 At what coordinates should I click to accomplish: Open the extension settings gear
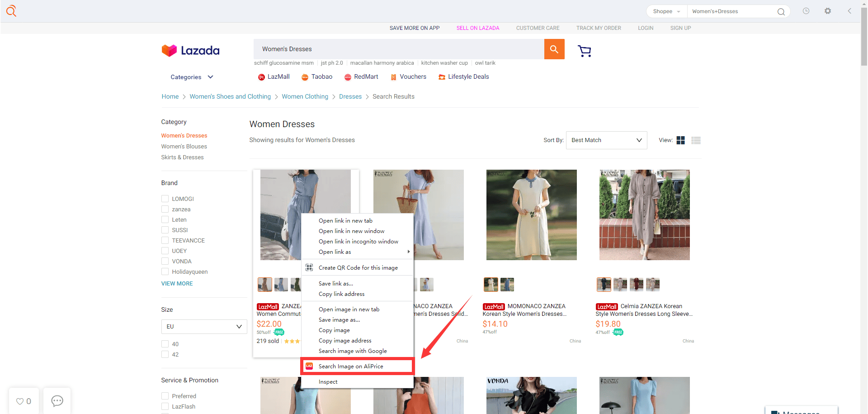click(828, 11)
